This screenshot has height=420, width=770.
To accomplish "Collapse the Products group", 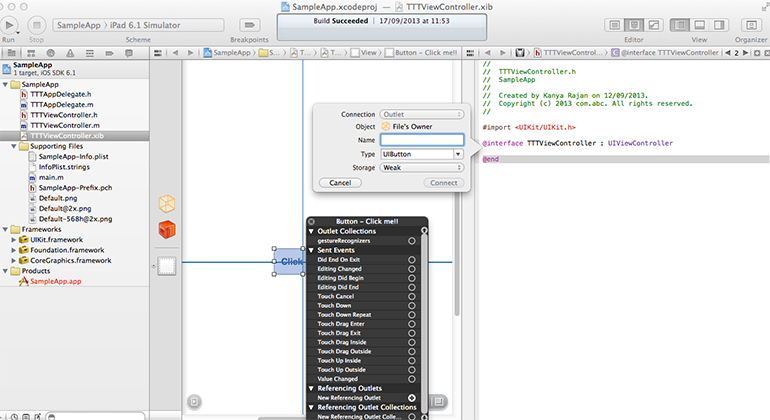I will coord(5,271).
